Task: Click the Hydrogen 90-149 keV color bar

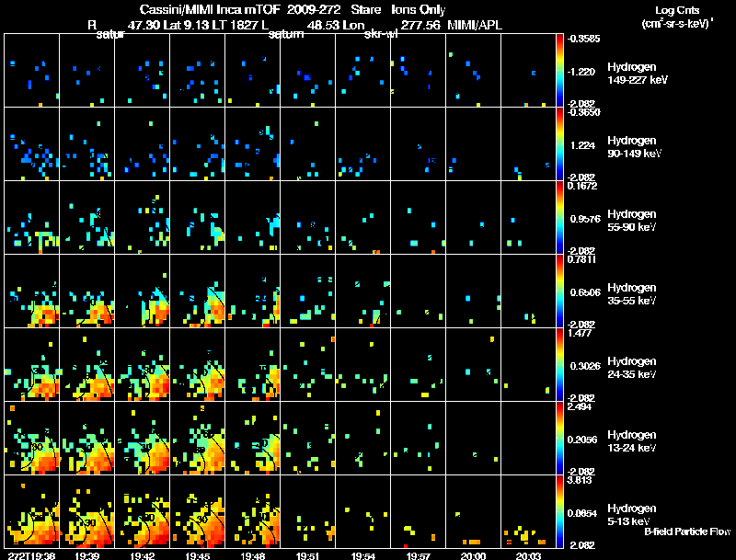Action: [x=559, y=144]
